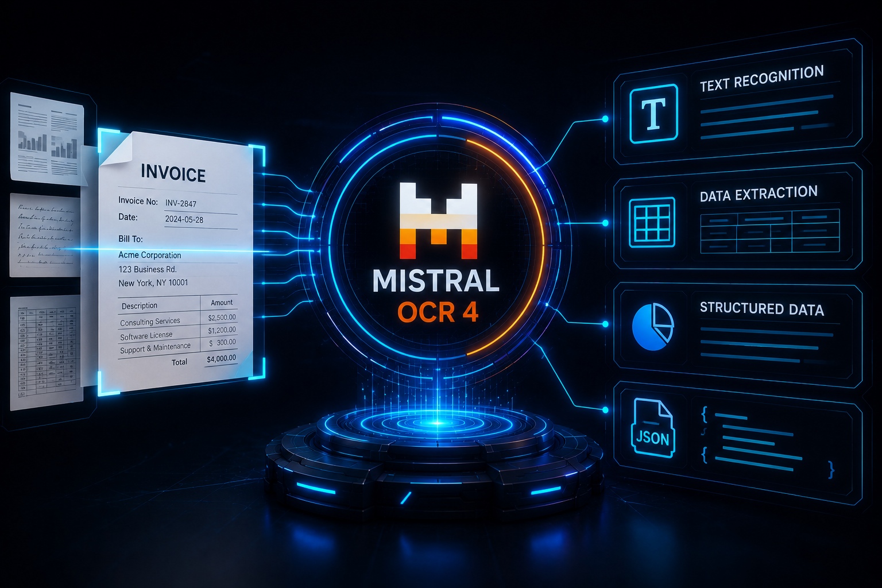882x588 pixels.
Task: Click the "DATA EXTRACTION" panel title
Action: pyautogui.click(x=759, y=194)
